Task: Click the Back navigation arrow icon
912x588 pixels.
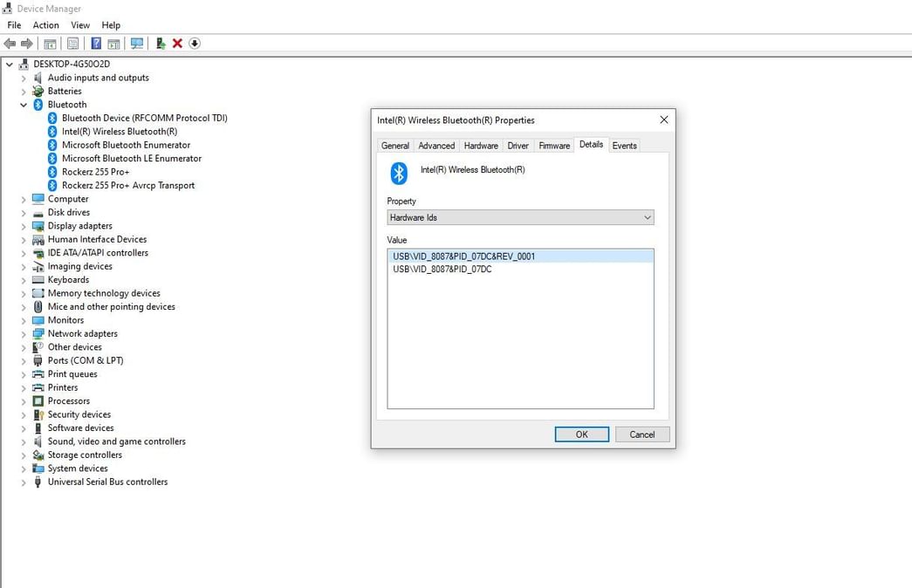Action: pos(10,43)
